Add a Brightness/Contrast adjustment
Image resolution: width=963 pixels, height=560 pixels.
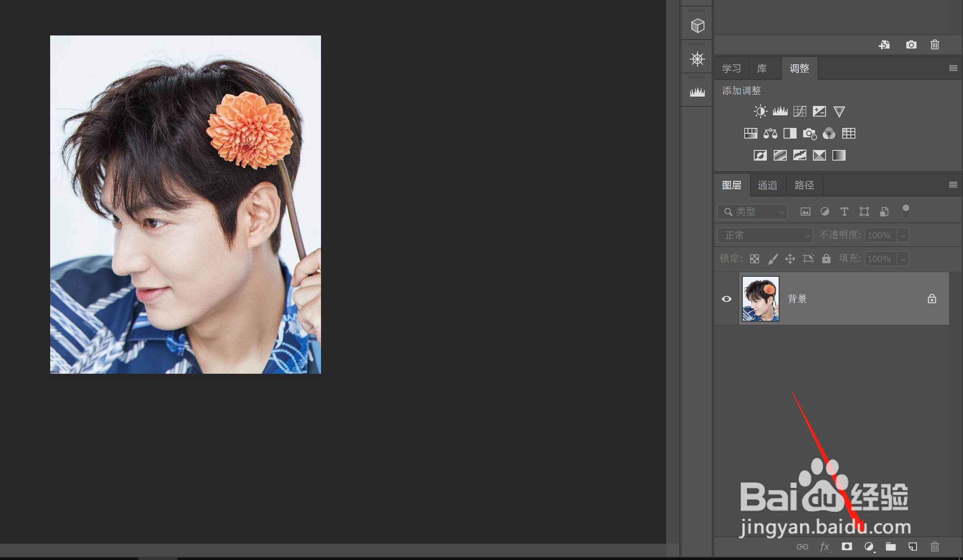click(x=760, y=111)
